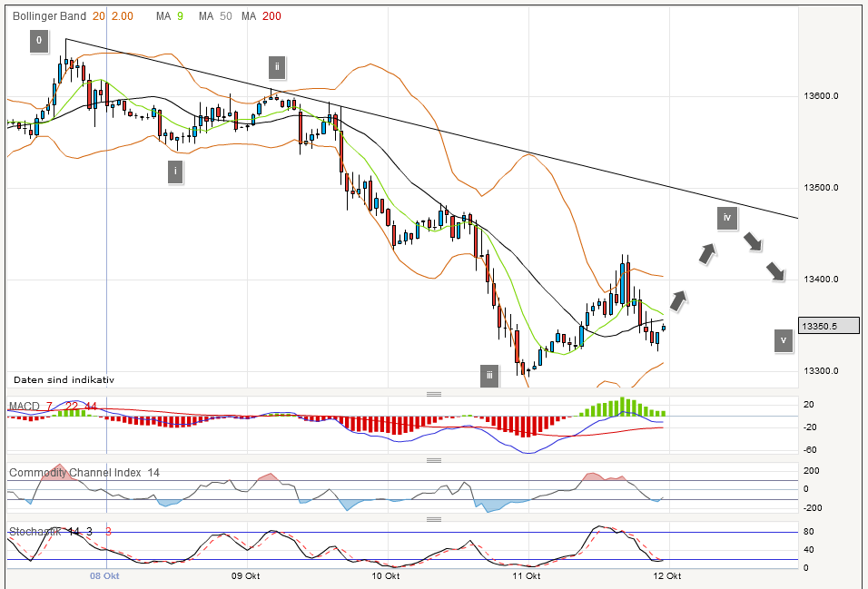Viewport: 868px width, 589px height.
Task: Click the -200 value on the CCI scale
Action: click(813, 507)
